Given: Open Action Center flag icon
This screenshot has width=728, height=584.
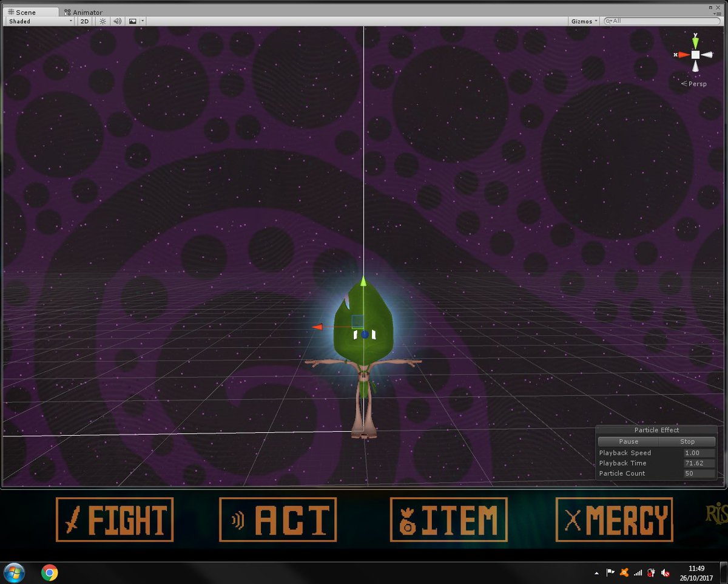Looking at the screenshot, I should tap(610, 572).
